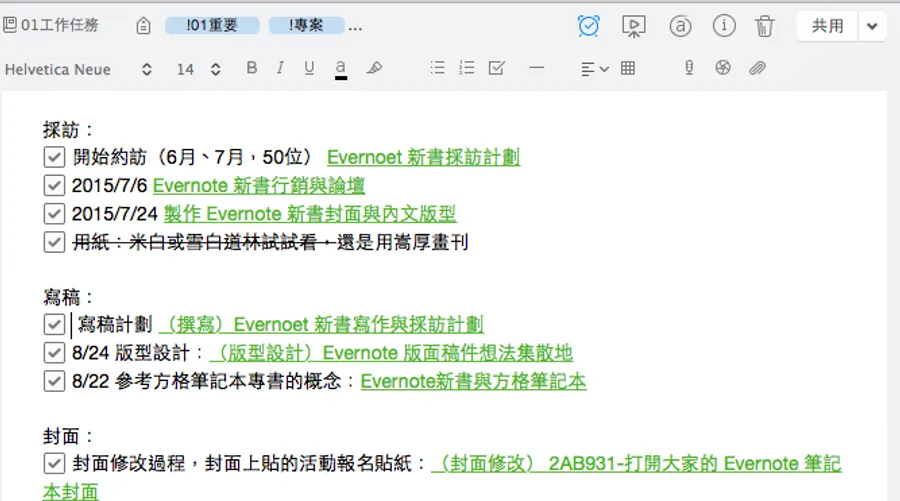The width and height of the screenshot is (900, 501).
Task: Attach a file with the paperclip icon
Action: 757,68
